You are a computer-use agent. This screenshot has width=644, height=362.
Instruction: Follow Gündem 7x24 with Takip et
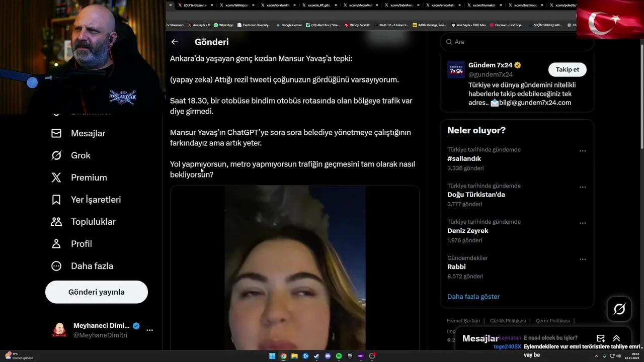coord(568,69)
